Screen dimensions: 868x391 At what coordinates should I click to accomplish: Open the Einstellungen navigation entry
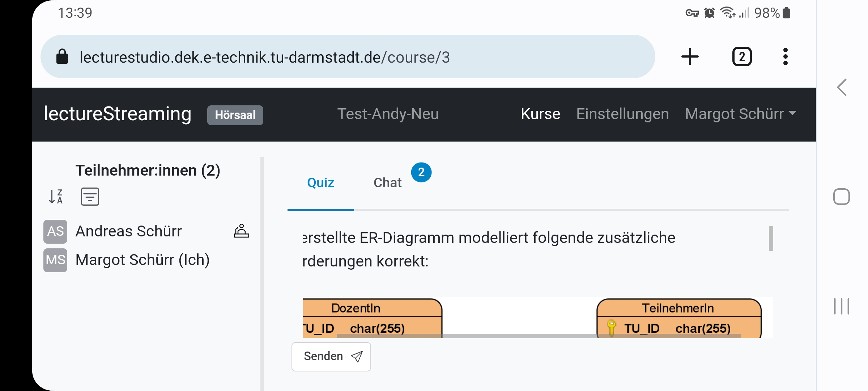click(622, 114)
